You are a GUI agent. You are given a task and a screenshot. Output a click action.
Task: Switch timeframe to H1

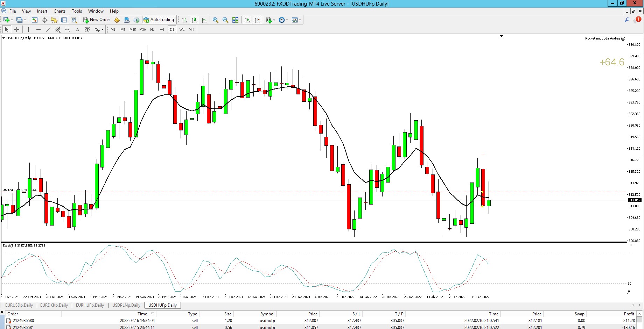click(x=152, y=29)
